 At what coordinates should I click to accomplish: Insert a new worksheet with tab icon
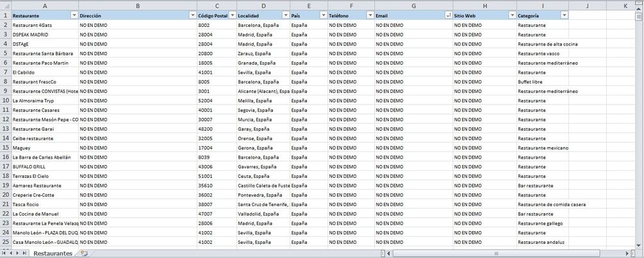click(84, 254)
